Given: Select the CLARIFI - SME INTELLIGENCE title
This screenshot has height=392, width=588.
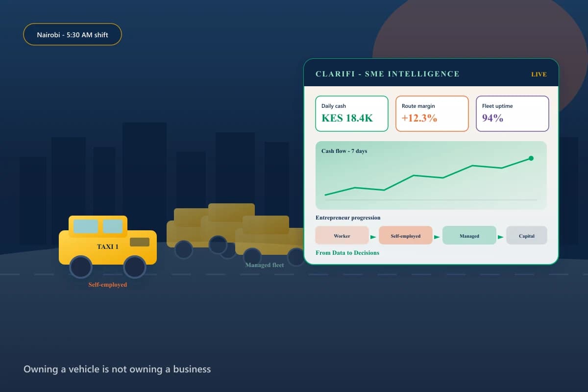Looking at the screenshot, I should click(388, 74).
